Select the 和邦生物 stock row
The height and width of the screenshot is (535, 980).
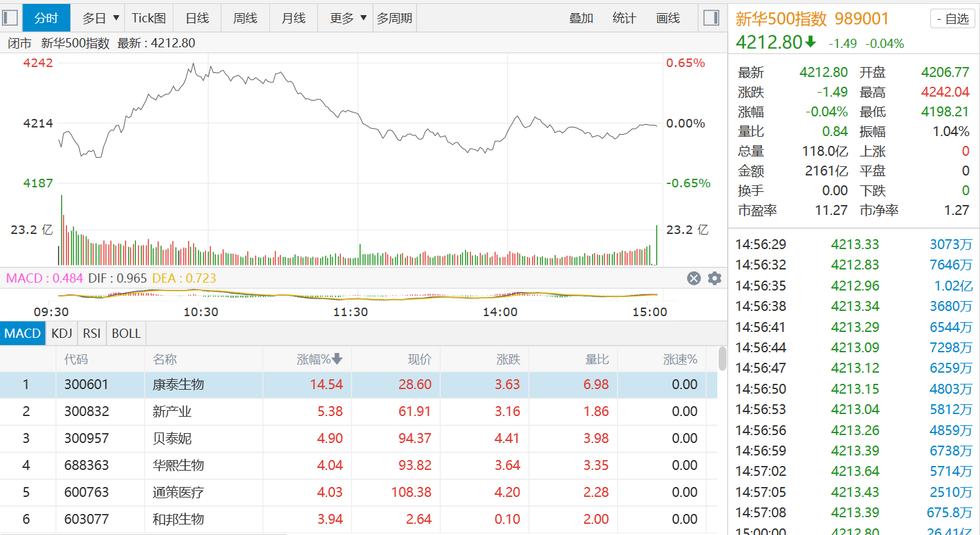click(x=358, y=519)
